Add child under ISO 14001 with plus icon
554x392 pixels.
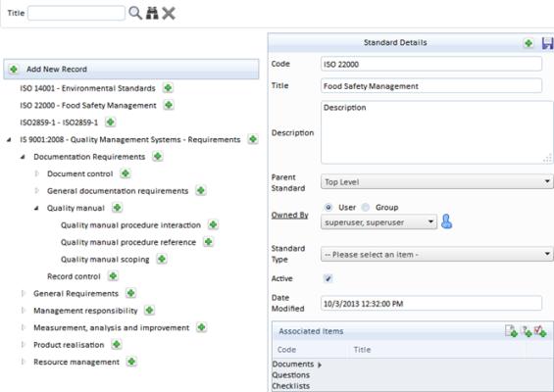coord(168,87)
